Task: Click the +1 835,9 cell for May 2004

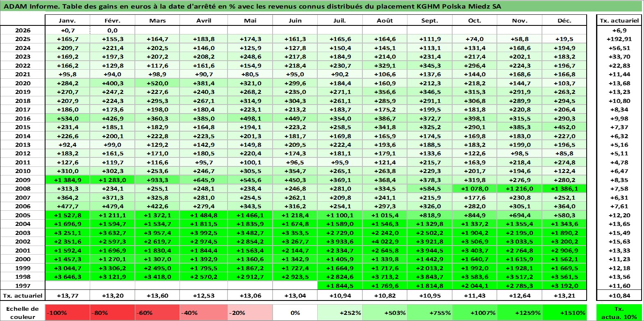Action: (250, 224)
